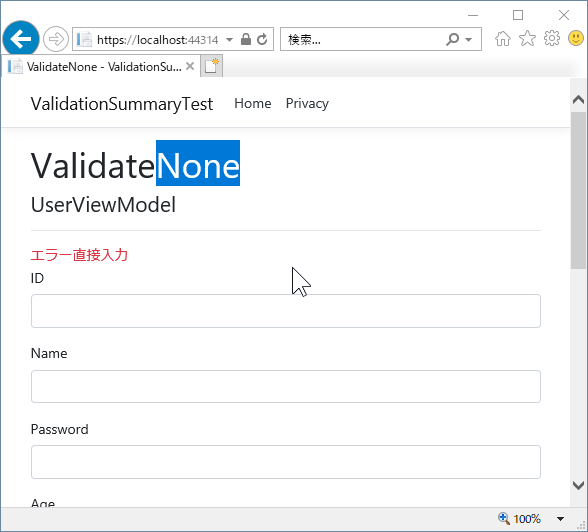
Task: Click the ValidationSummaryTest brand link
Action: point(122,104)
